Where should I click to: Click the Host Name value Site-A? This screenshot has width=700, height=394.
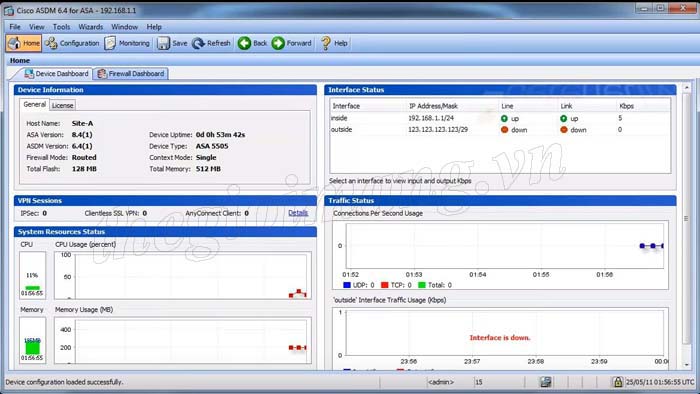[x=83, y=123]
